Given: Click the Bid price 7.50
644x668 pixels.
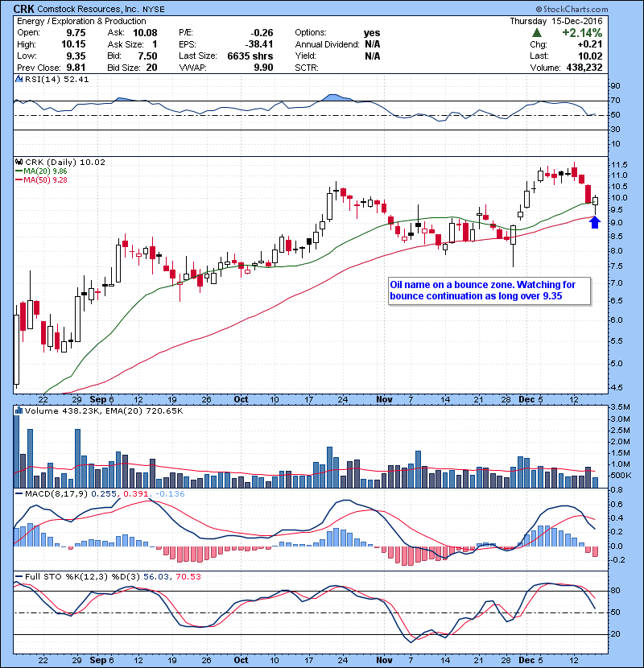Looking at the screenshot, I should 147,56.
